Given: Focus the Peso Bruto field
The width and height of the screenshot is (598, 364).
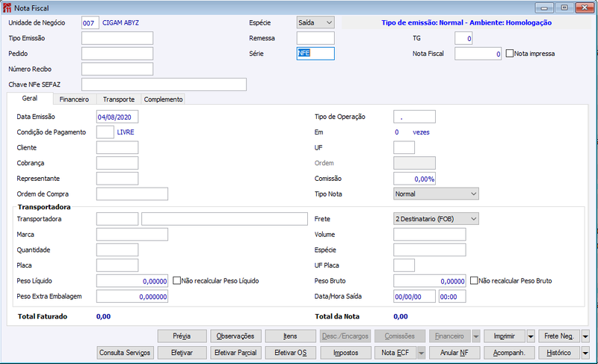Looking at the screenshot, I should tap(430, 281).
